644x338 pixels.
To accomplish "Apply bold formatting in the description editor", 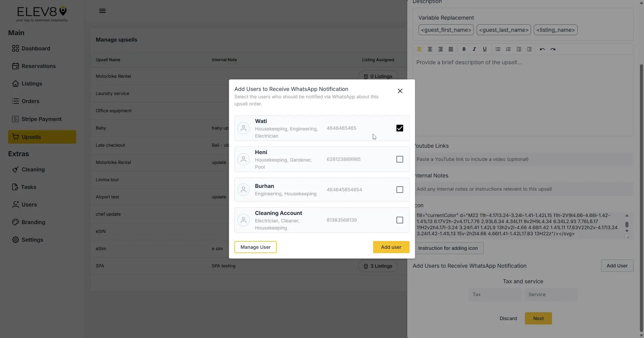I will [464, 49].
